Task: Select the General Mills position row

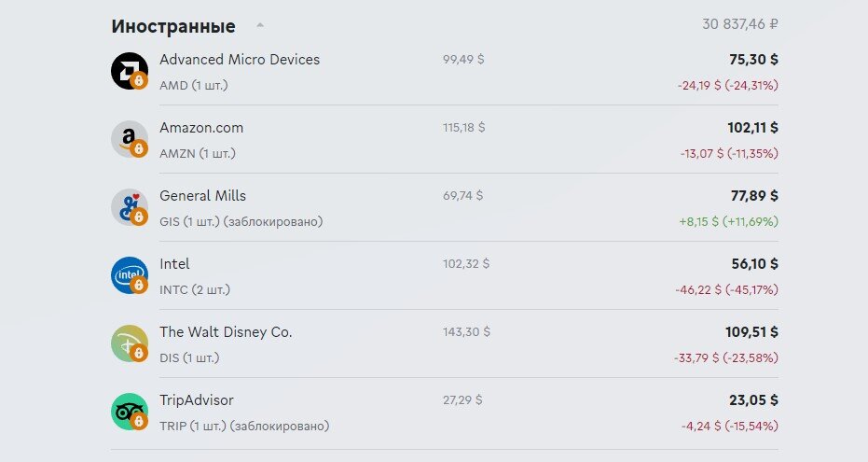Action: click(x=445, y=208)
